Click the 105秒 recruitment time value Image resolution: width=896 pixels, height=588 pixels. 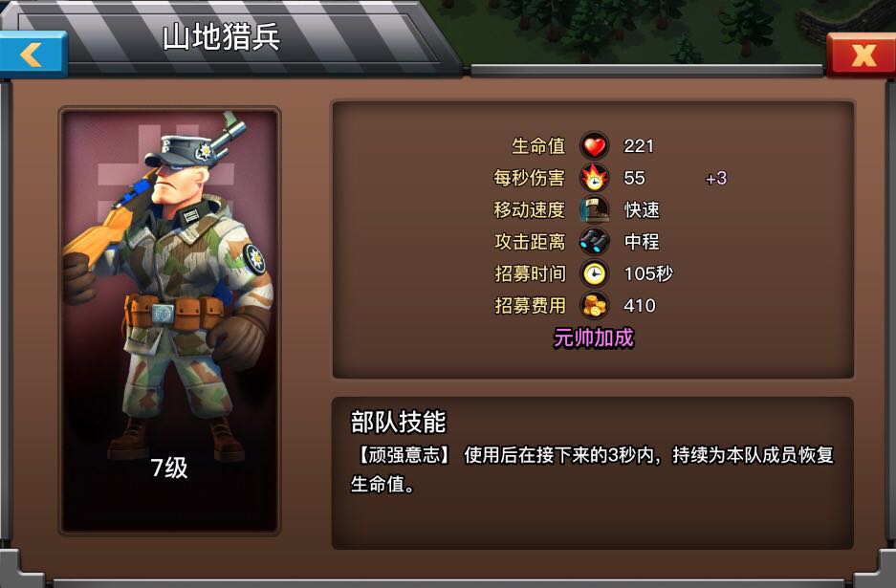648,273
